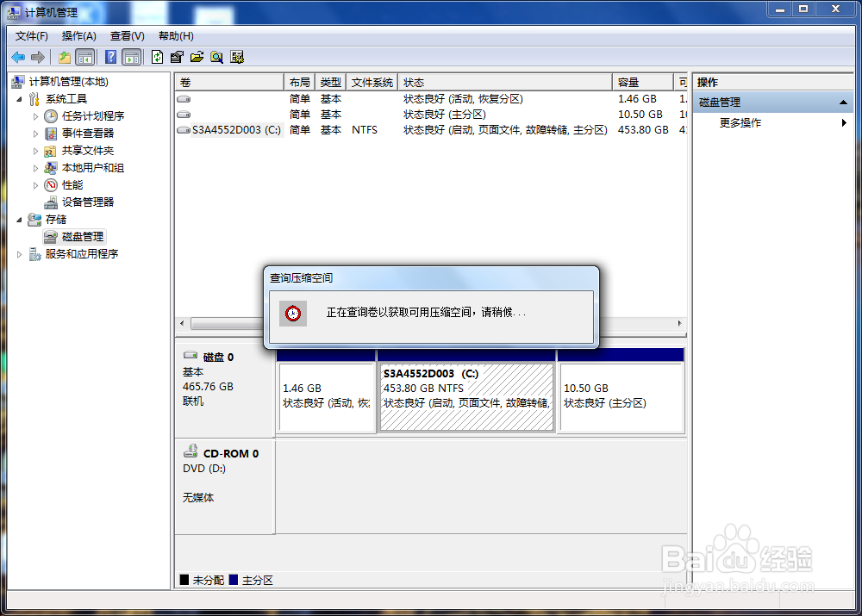Click the 磁盘 0 disk label
This screenshot has width=862, height=616.
coord(218,358)
